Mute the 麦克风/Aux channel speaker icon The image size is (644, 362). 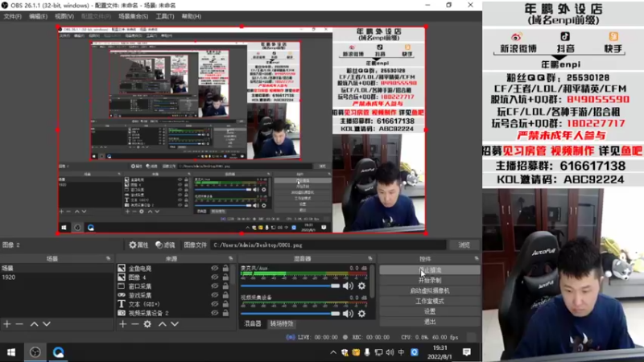[x=349, y=286]
